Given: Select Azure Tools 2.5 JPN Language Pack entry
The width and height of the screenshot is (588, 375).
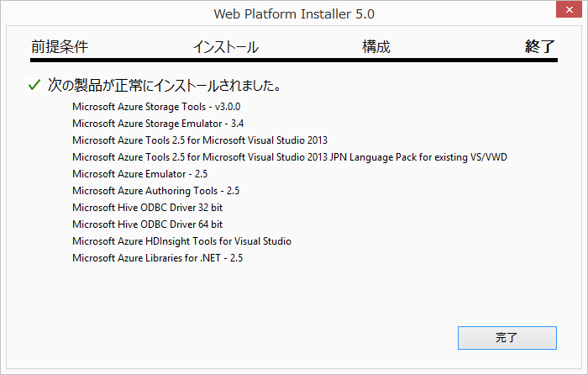Looking at the screenshot, I should pyautogui.click(x=290, y=157).
